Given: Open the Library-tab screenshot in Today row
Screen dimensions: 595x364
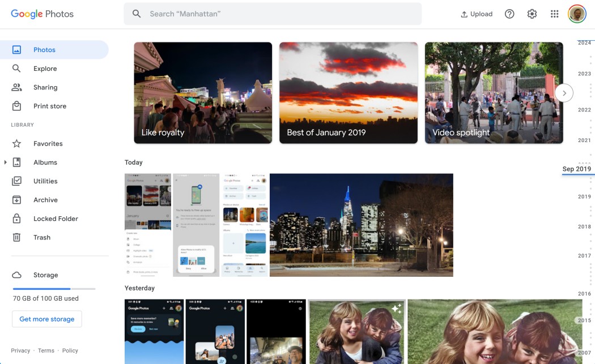Looking at the screenshot, I should 244,225.
